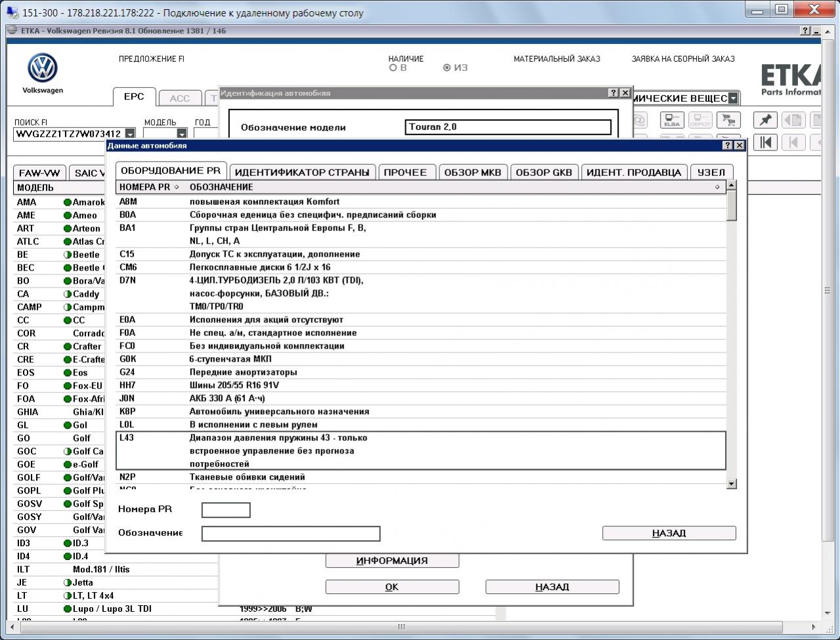Focus the Обозначение search input field
The width and height of the screenshot is (840, 640).
(291, 534)
